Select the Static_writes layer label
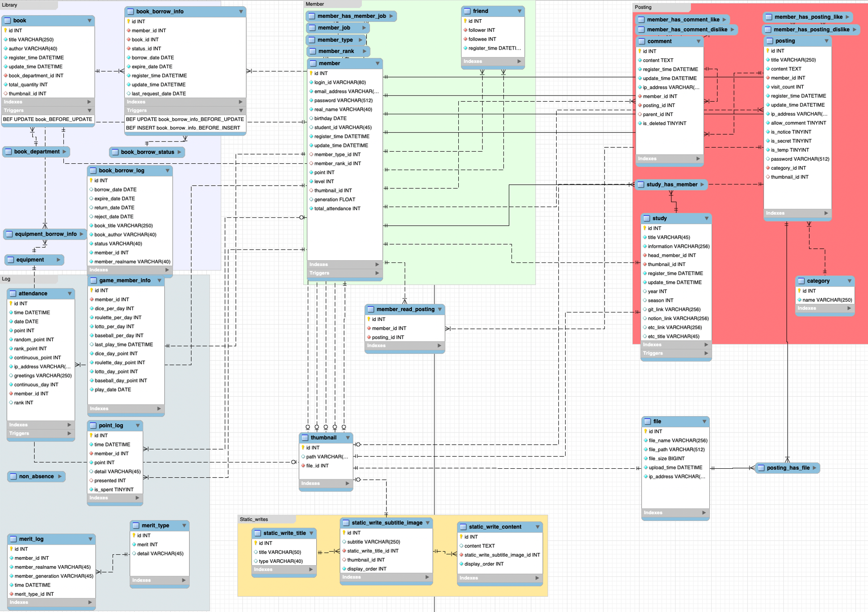This screenshot has height=612, width=868. [x=254, y=519]
